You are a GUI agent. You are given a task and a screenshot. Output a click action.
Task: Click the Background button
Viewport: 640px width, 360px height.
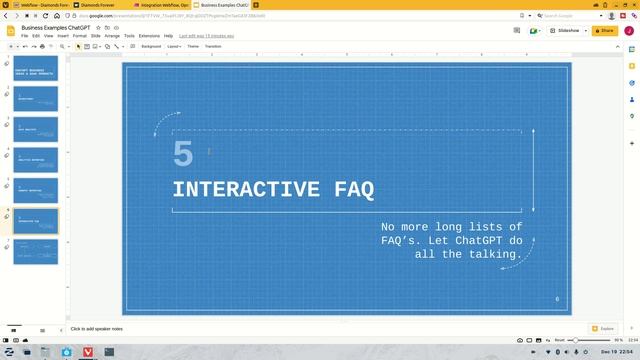151,47
